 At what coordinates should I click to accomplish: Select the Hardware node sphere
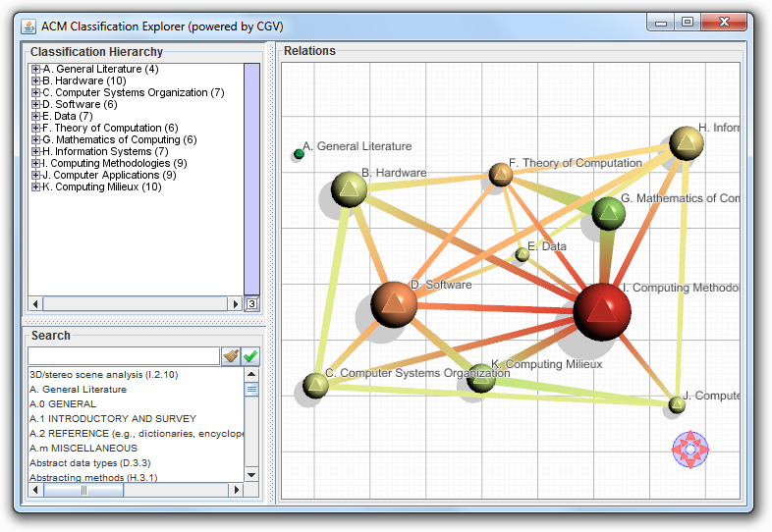[349, 188]
